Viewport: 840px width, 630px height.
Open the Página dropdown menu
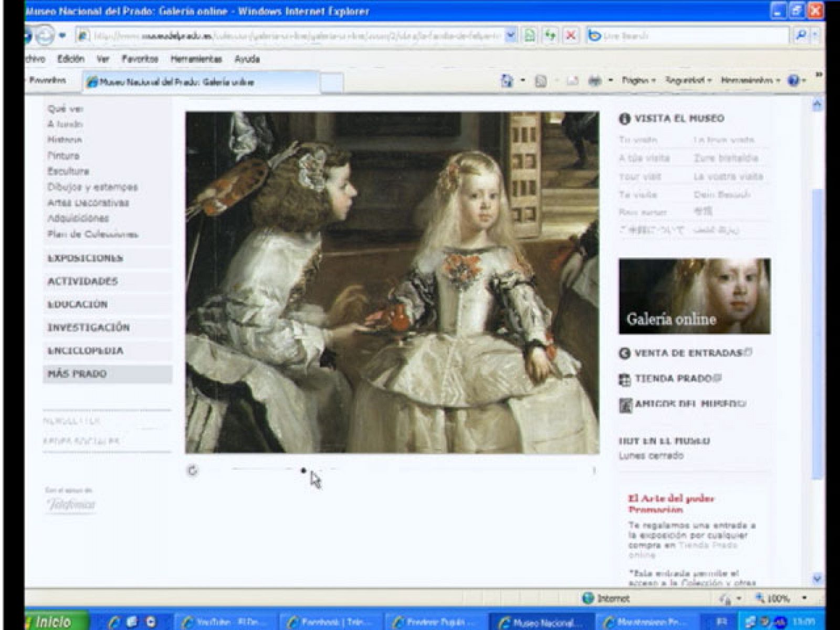click(638, 81)
